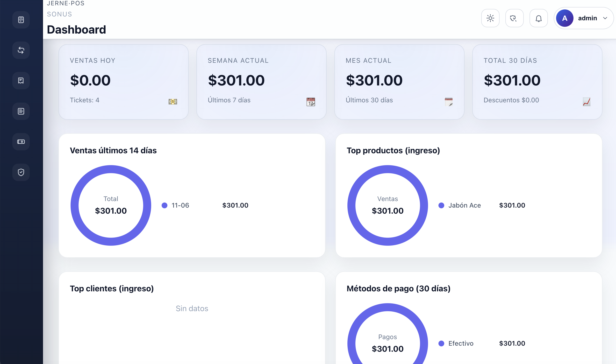Screen dimensions: 616x364
Task: Click the sidebar swap arrows icon
Action: pos(21,50)
